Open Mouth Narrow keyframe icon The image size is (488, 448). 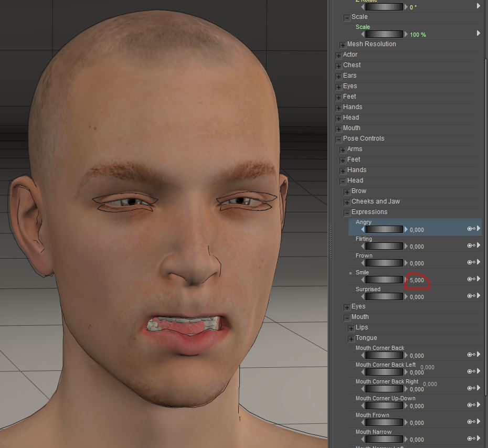[x=471, y=439]
